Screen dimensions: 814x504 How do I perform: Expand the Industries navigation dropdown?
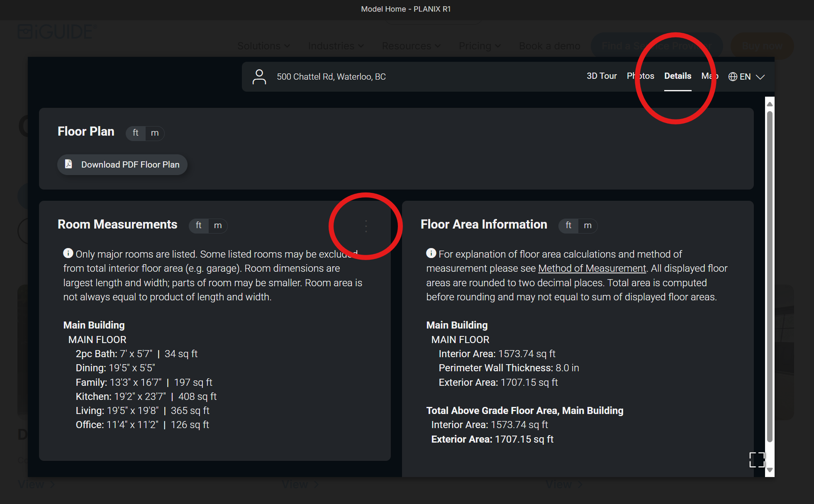336,46
